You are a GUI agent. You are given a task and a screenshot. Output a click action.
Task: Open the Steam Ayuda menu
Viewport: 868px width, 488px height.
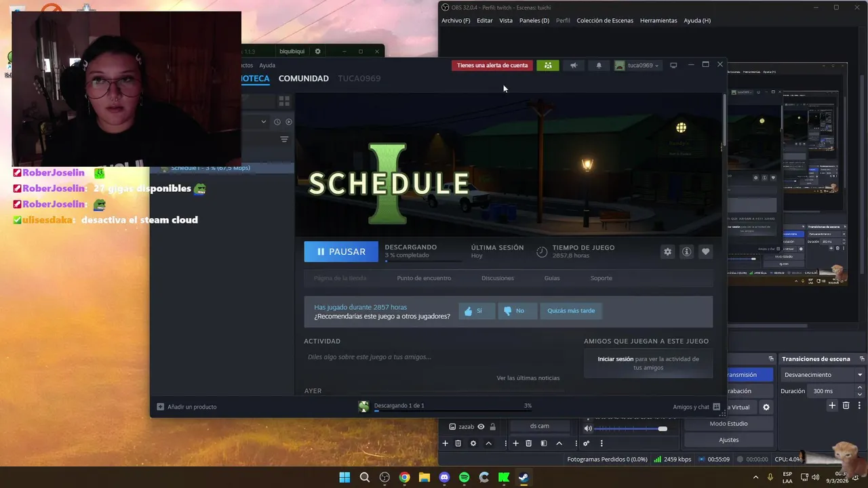[x=267, y=66]
